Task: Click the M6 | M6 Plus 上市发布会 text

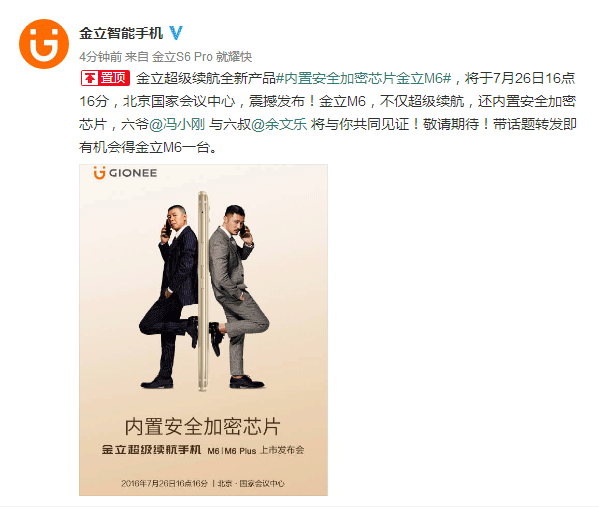Action: pos(256,450)
